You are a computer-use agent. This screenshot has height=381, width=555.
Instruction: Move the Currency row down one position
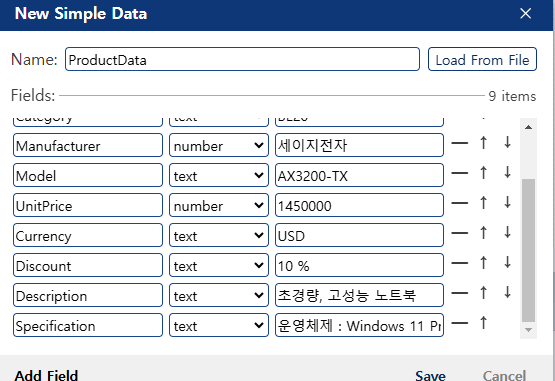(x=508, y=233)
